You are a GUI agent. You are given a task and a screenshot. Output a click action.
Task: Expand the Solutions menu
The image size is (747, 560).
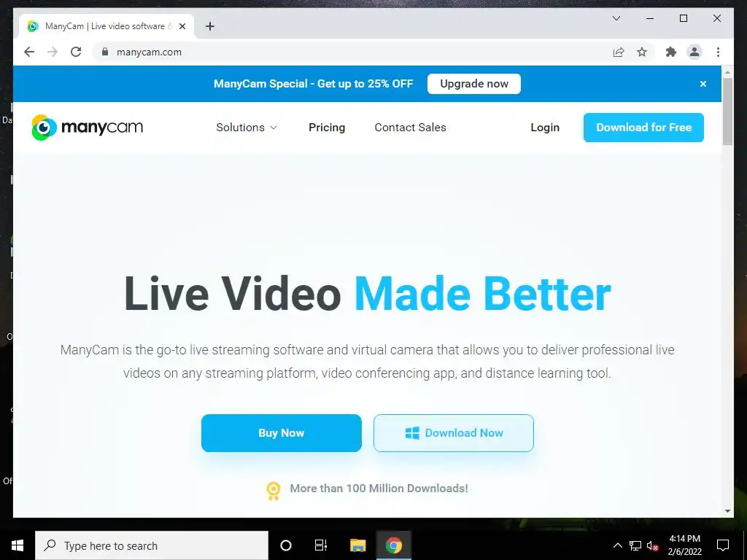[x=247, y=128]
